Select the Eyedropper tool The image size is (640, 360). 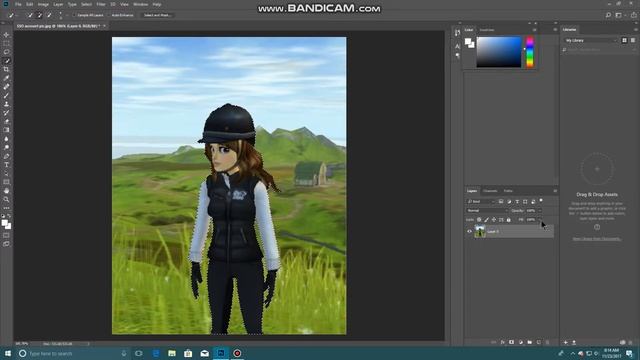[6, 78]
